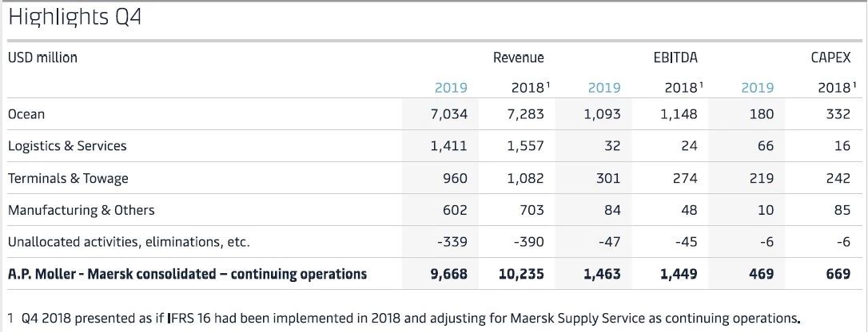Select consolidated revenue total 9,668

click(448, 275)
